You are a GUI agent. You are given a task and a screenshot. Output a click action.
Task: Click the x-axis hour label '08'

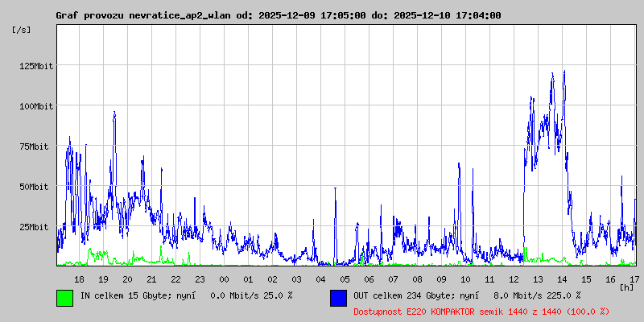pyautogui.click(x=417, y=279)
